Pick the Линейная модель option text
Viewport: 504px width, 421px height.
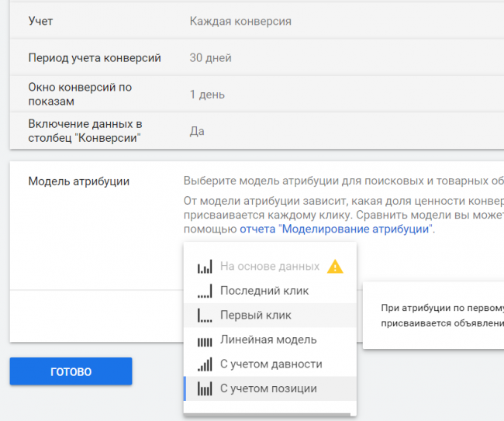tap(268, 340)
